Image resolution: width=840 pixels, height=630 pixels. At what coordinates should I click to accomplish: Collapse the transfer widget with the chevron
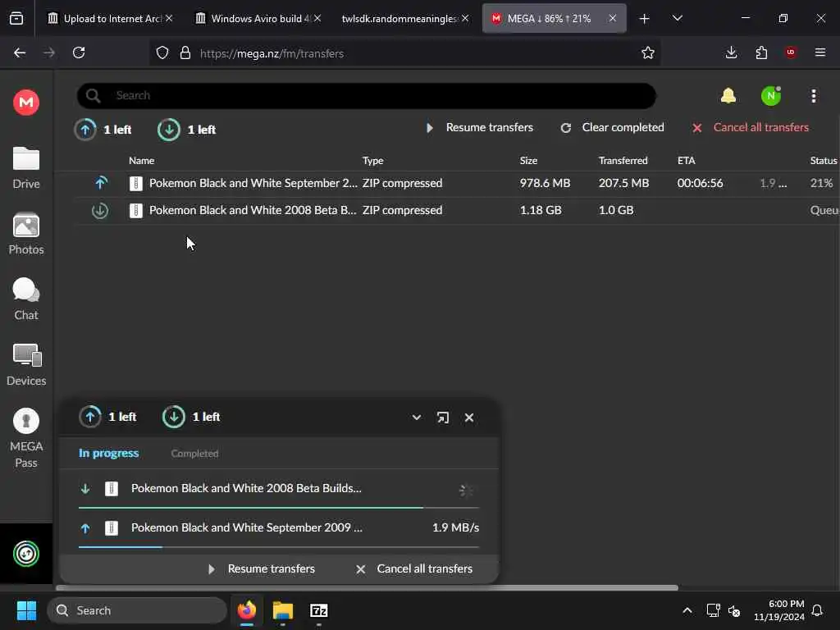click(416, 418)
